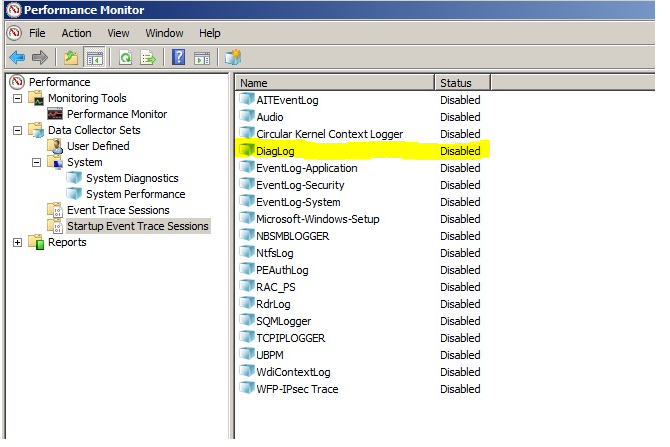Screen dimensions: 670x447
Task: Click the Reports folder icon
Action: (36, 242)
